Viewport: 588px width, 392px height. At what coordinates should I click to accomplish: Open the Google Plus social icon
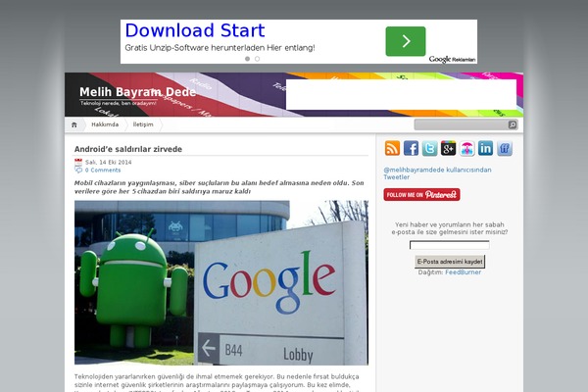click(x=448, y=149)
